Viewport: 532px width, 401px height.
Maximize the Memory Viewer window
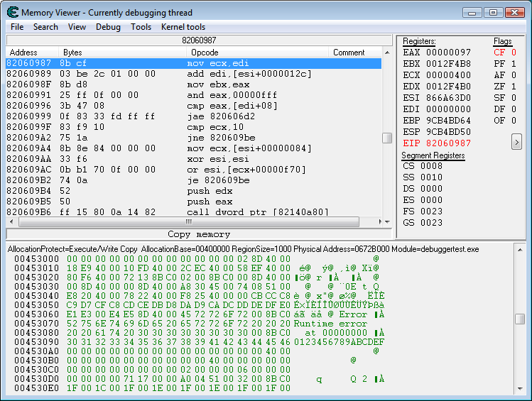(x=494, y=13)
